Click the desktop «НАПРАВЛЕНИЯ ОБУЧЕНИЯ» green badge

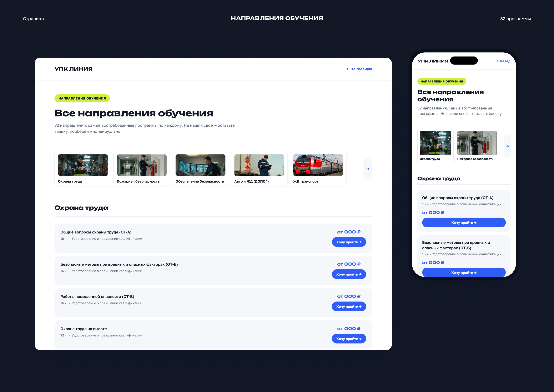pyautogui.click(x=82, y=98)
